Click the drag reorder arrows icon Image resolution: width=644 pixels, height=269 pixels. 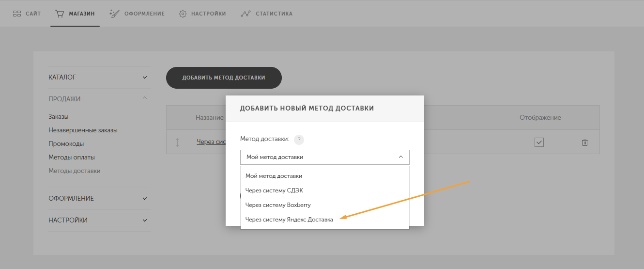coord(177,142)
